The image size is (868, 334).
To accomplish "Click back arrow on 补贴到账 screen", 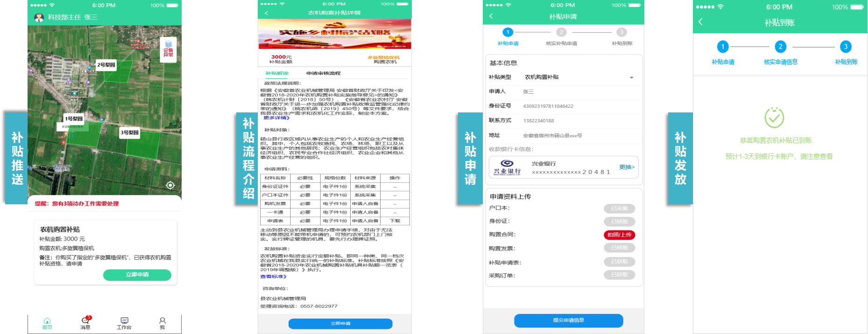I will point(700,22).
